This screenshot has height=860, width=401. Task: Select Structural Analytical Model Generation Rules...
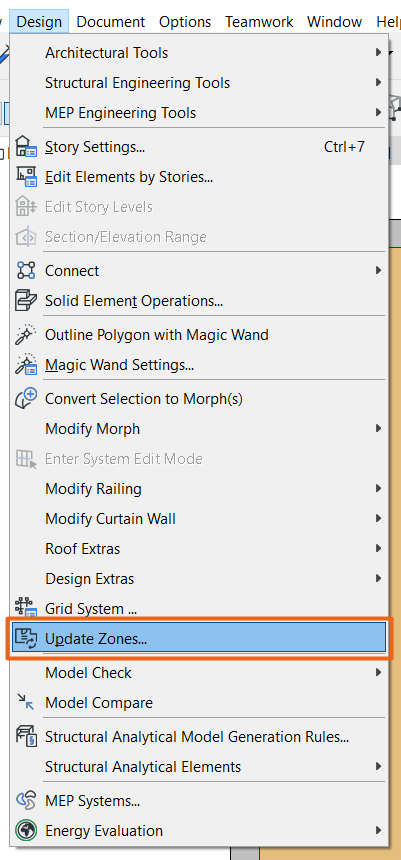click(x=197, y=737)
